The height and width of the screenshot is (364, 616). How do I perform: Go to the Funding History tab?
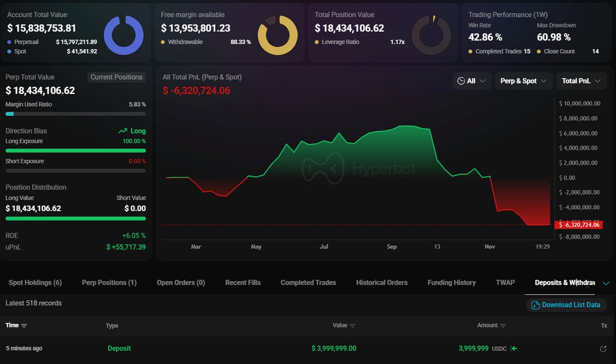click(x=451, y=282)
